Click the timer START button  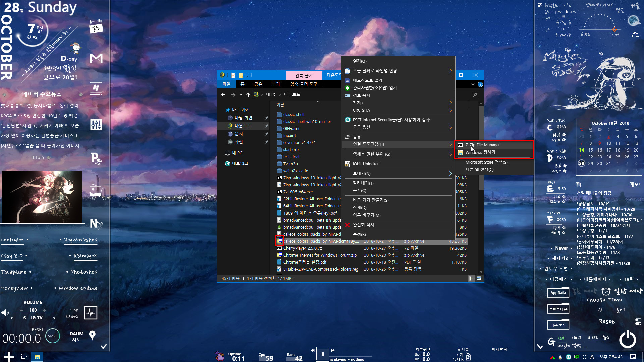52,336
